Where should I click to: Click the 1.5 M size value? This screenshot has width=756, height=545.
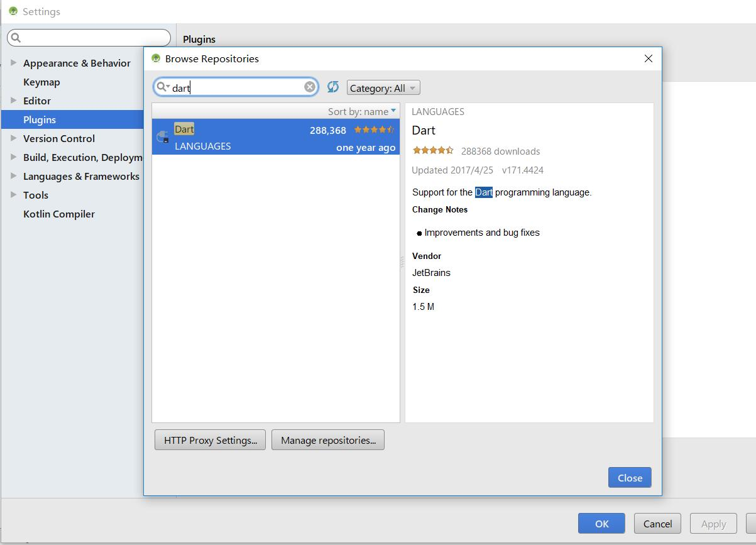pyautogui.click(x=423, y=307)
